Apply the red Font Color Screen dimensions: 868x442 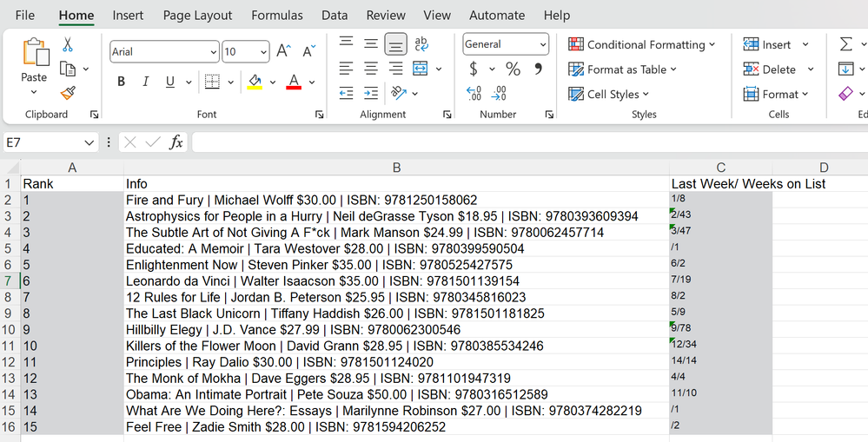click(x=294, y=82)
